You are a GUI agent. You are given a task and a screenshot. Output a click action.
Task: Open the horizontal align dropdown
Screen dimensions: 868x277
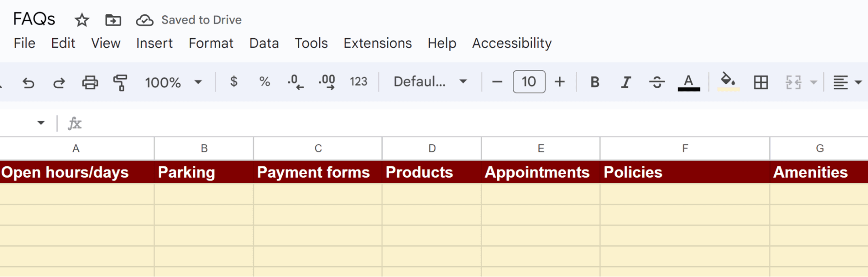tap(846, 82)
